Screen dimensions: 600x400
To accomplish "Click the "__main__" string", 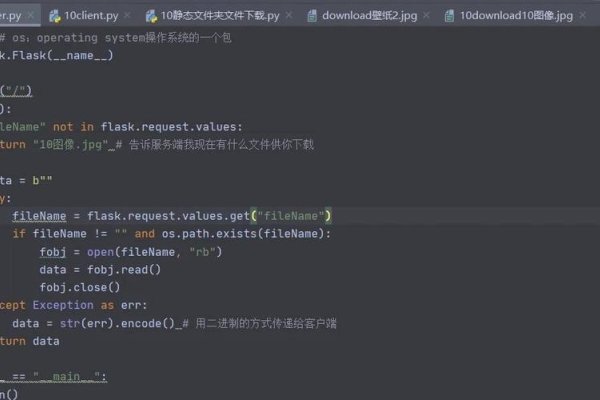I will click(66, 377).
